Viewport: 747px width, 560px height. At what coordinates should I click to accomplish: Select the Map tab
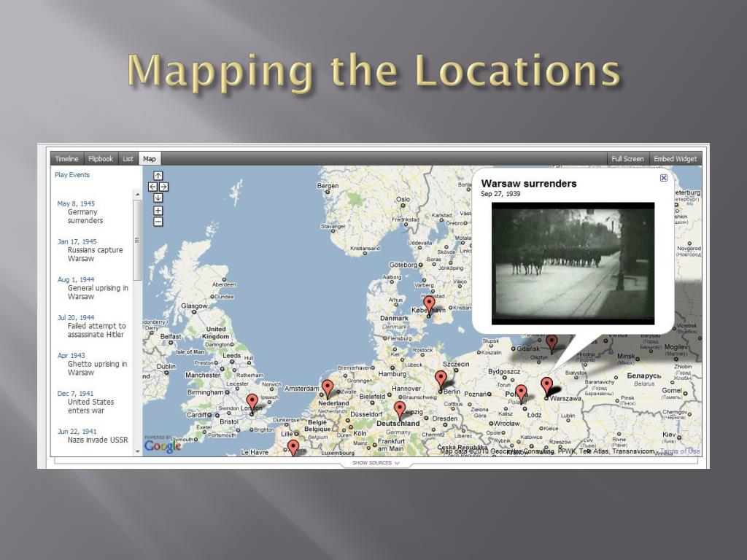pos(149,159)
